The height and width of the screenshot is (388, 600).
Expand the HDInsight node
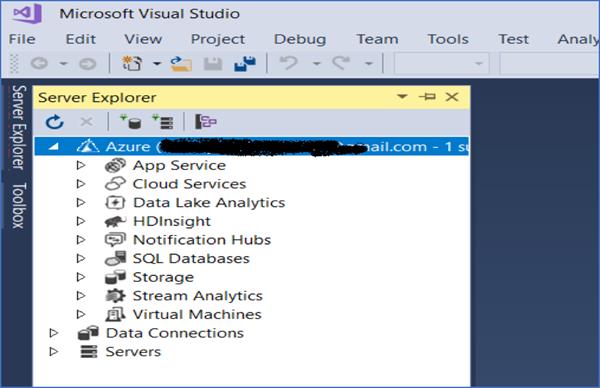tap(81, 221)
